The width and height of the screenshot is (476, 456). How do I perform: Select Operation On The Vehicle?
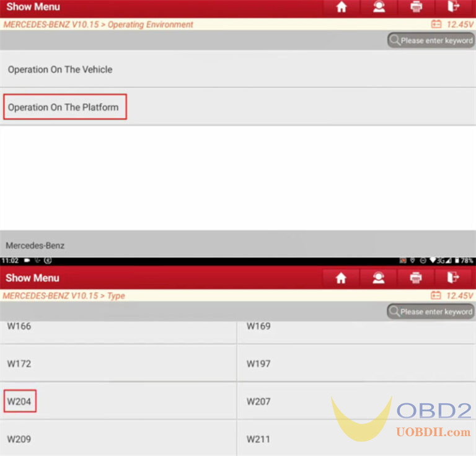(x=60, y=69)
